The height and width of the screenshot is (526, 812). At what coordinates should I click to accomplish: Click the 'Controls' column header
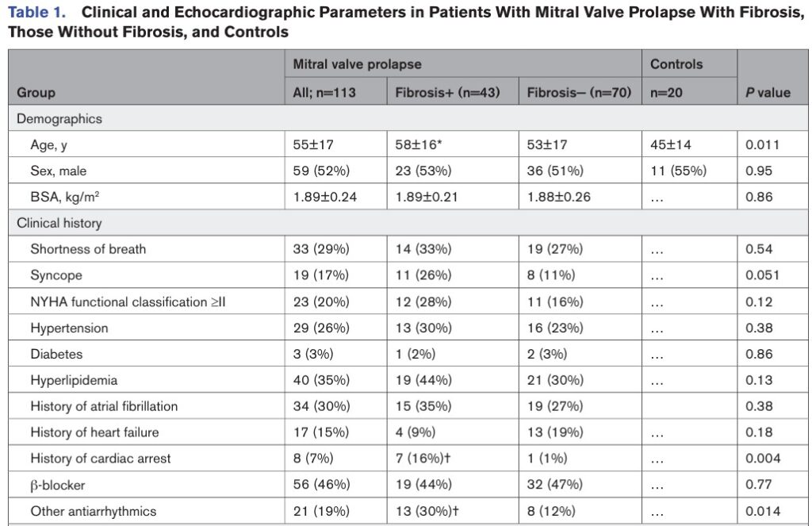676,64
